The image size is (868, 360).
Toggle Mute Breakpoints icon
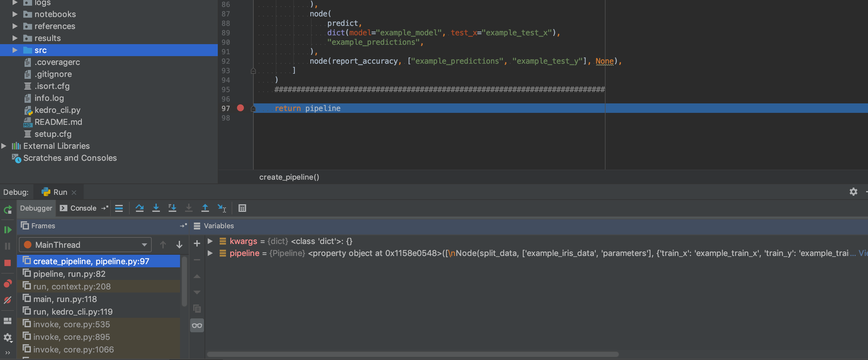pos(8,299)
